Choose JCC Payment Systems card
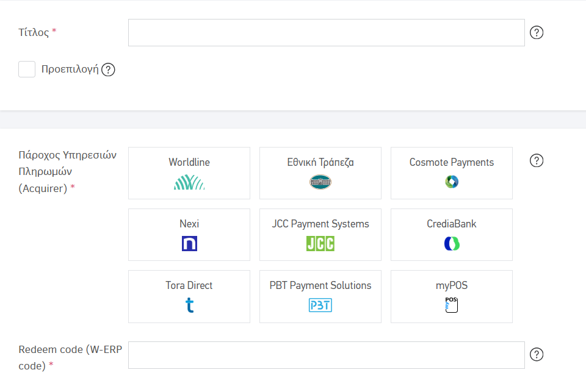Viewport: 586px width, 392px height. [320, 235]
